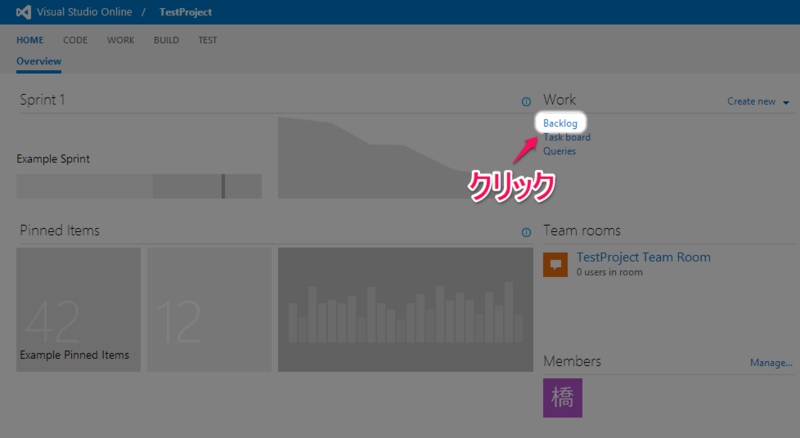Open the 42 Example Pinned Items tile
Screen dimensions: 800x438
(78, 309)
